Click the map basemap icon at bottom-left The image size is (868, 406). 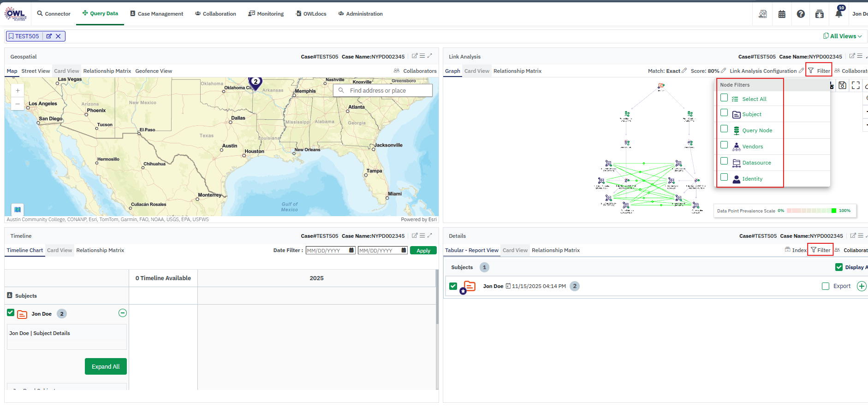click(18, 209)
